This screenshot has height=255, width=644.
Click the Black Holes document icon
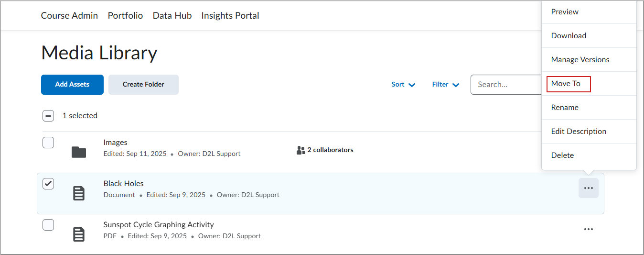tap(79, 193)
